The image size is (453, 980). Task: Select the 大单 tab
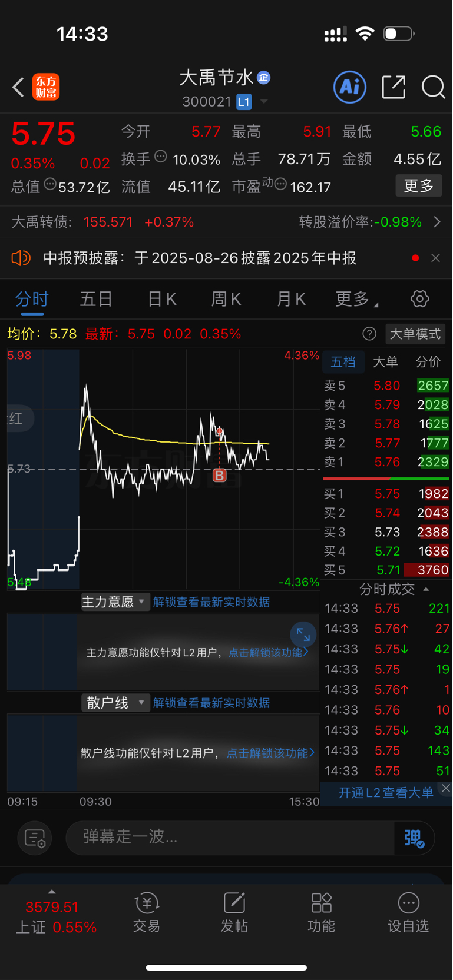[x=385, y=361]
